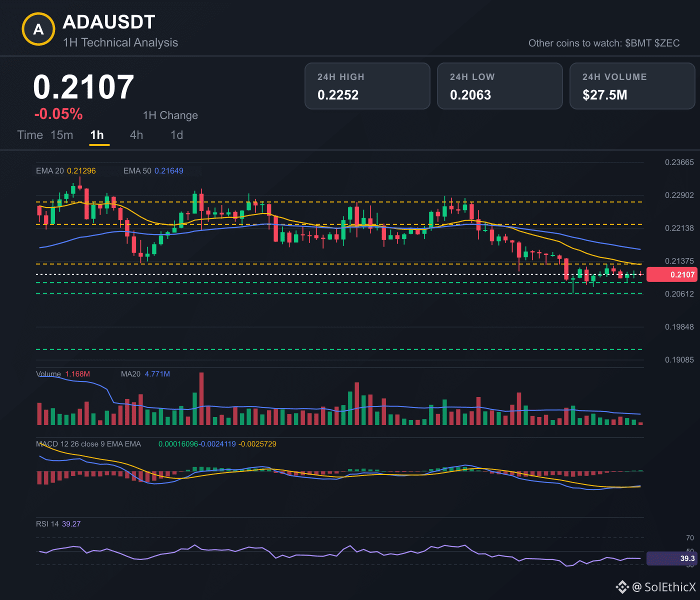Select the 15m timeframe tab
The height and width of the screenshot is (600, 700).
coord(62,135)
